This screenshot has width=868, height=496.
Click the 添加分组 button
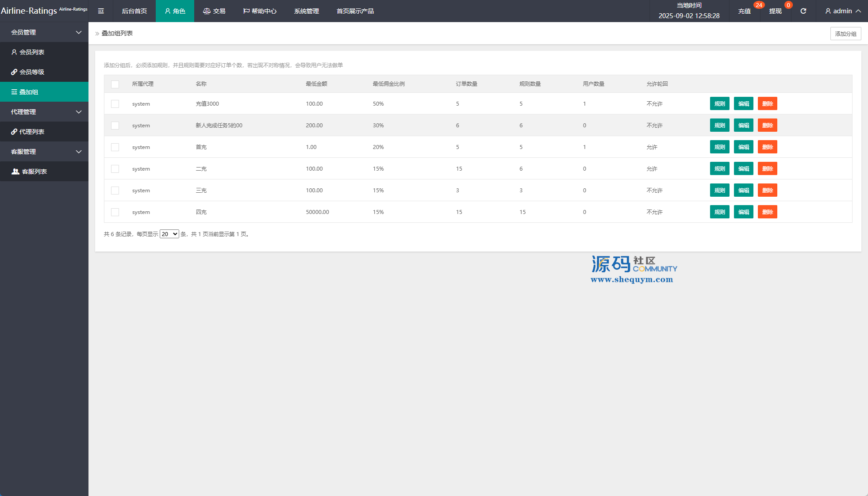pos(845,34)
